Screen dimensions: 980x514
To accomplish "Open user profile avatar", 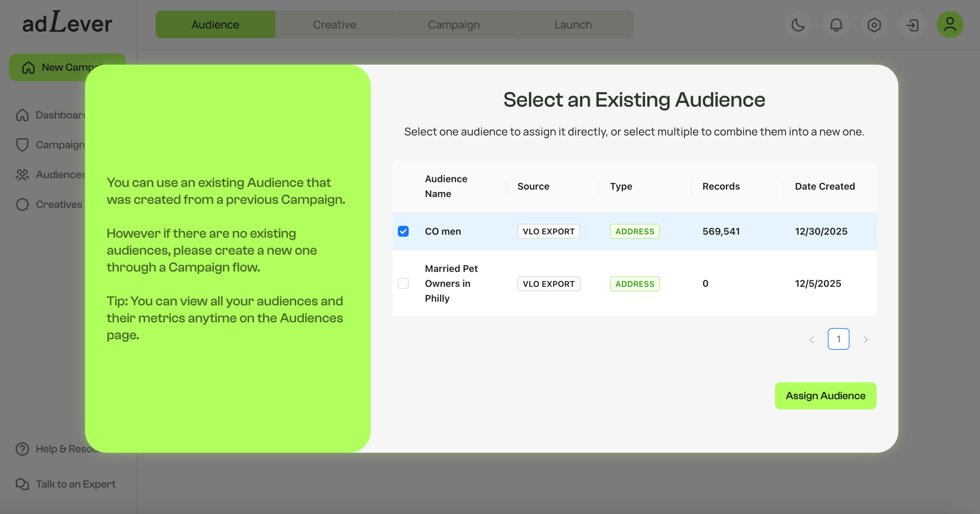I will pyautogui.click(x=950, y=24).
